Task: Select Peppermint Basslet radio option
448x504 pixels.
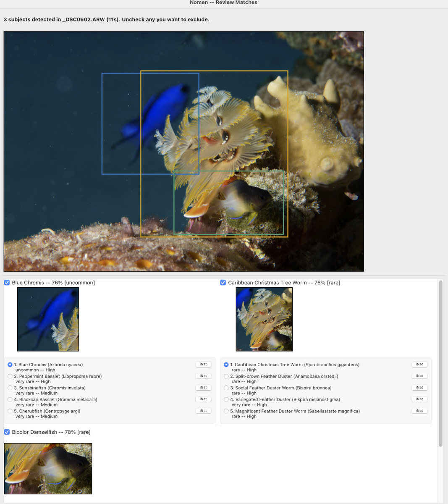Action: (10, 376)
